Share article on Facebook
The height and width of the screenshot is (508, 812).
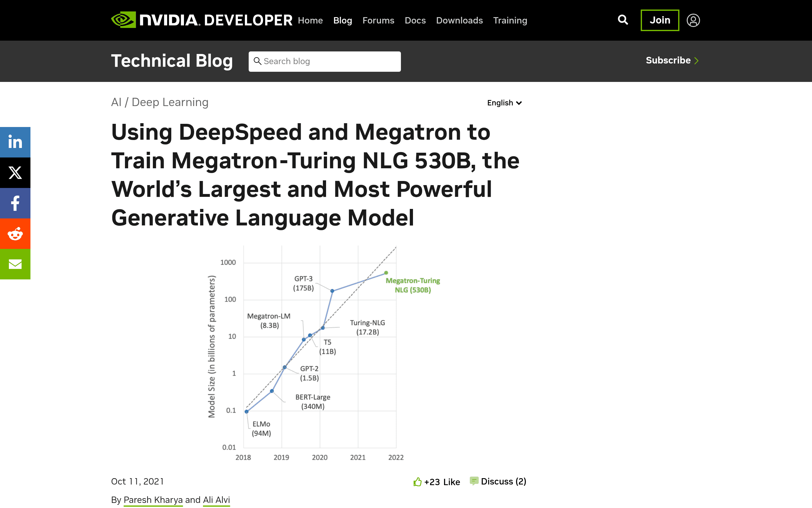click(x=15, y=203)
